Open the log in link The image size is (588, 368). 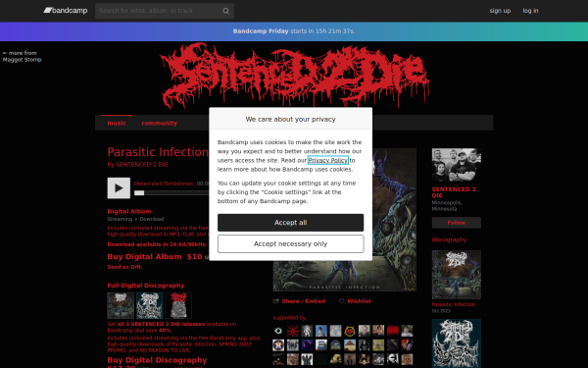click(x=530, y=11)
